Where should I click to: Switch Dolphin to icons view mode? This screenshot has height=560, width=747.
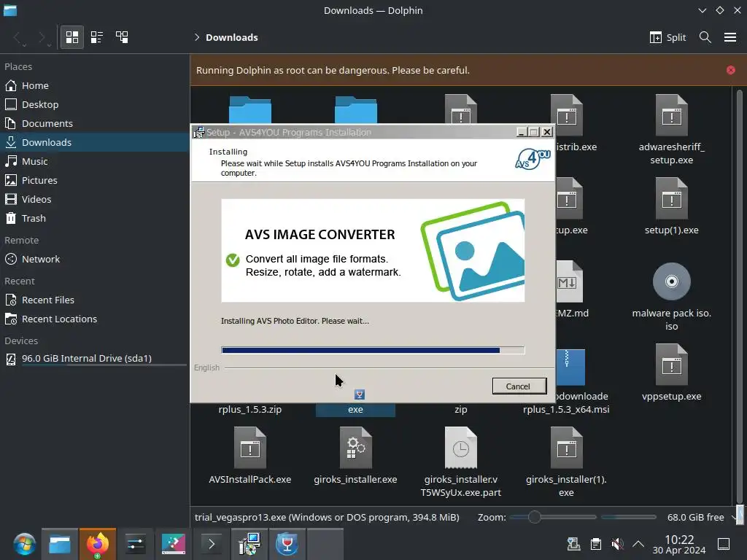(72, 37)
